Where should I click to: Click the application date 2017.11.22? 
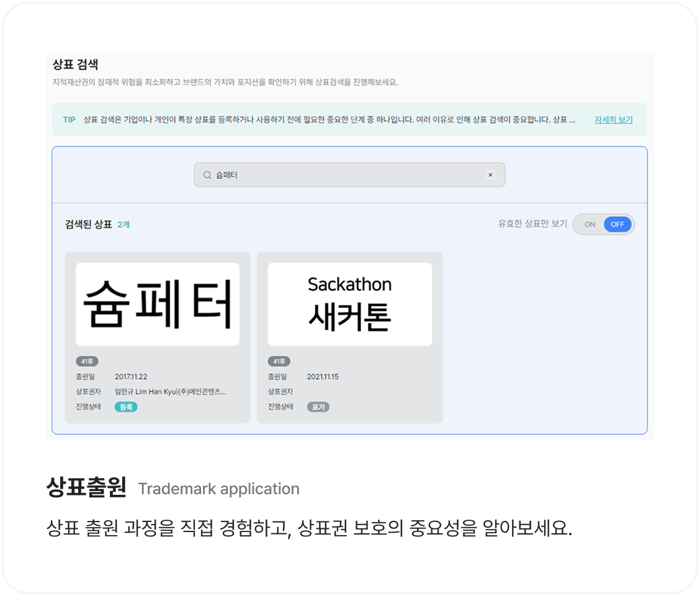(131, 377)
